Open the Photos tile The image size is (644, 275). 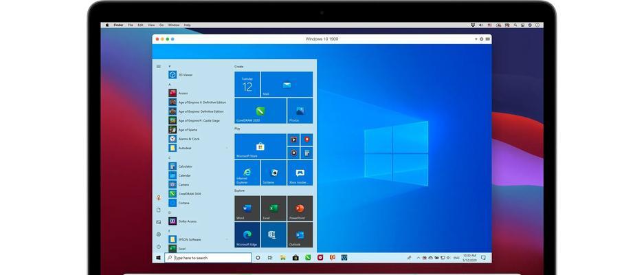pyautogui.click(x=300, y=111)
